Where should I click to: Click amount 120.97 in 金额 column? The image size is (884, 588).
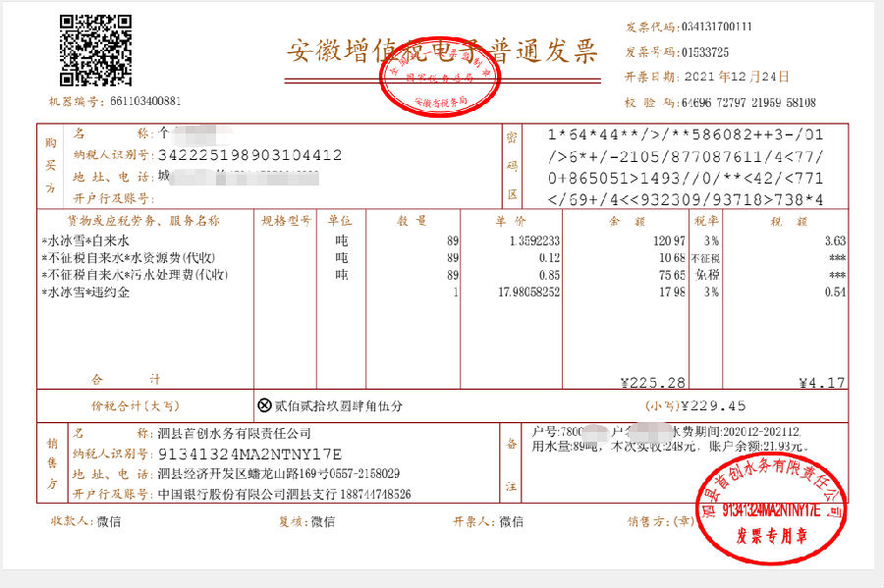click(669, 241)
